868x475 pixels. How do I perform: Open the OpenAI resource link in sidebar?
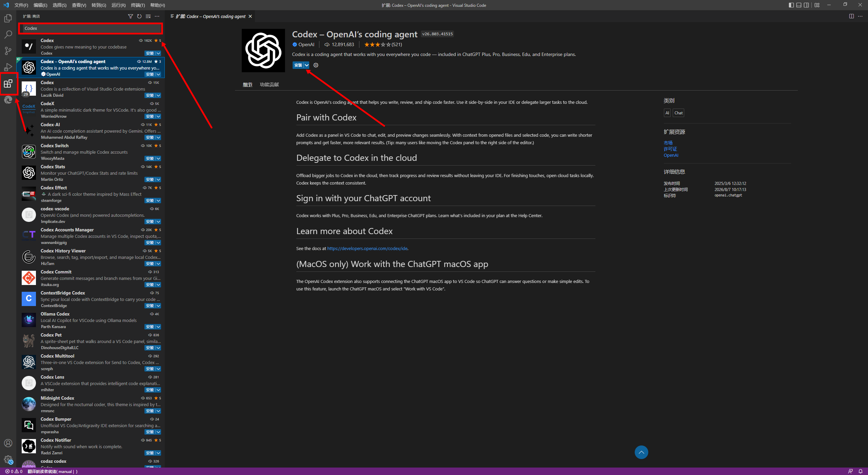(x=671, y=155)
